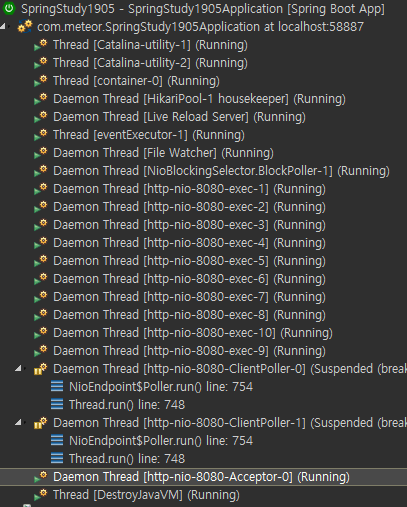Select SpringStudy1905 - SpringStudy1905Application [Spring Boot App] launch
The image size is (407, 507).
point(203,9)
